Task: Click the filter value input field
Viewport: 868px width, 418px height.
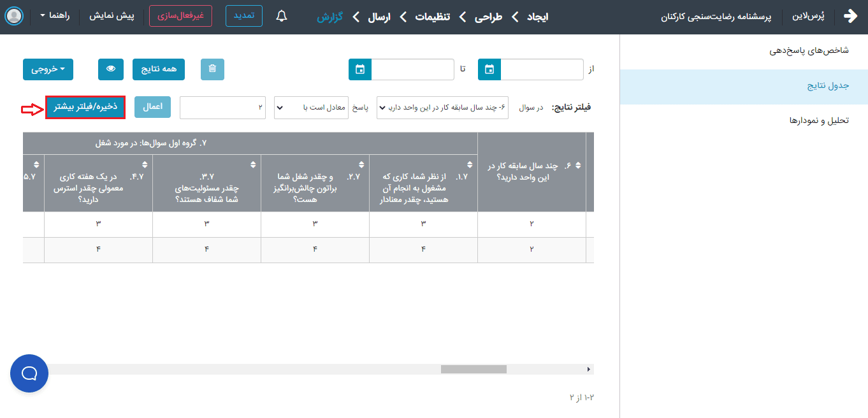Action: [x=224, y=108]
